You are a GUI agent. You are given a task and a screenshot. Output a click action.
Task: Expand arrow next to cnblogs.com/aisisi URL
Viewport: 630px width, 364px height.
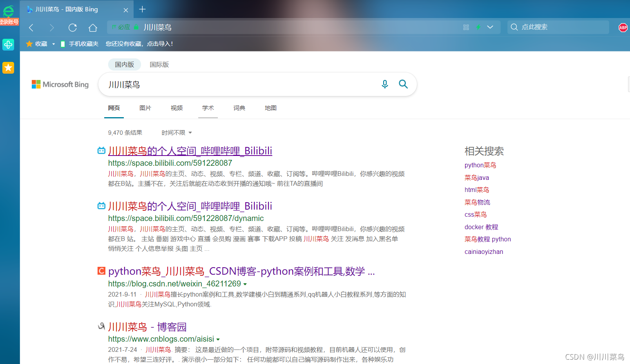coord(218,339)
